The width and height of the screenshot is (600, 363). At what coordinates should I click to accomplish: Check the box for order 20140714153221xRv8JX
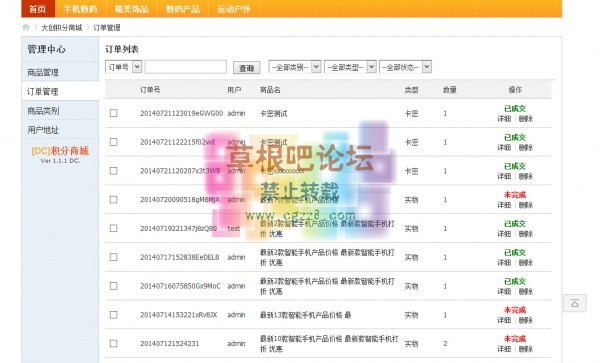pos(114,315)
